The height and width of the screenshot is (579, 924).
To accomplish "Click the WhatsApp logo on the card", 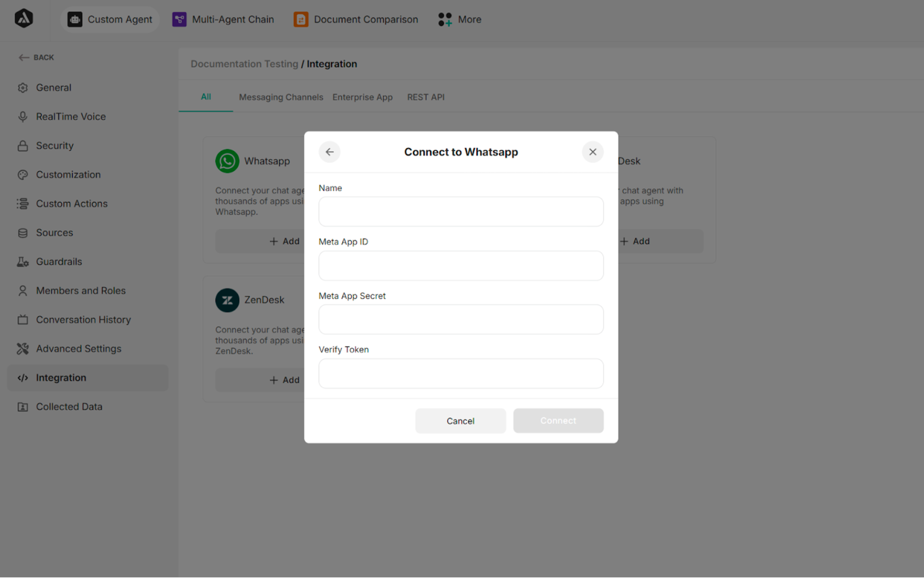I will pyautogui.click(x=227, y=161).
